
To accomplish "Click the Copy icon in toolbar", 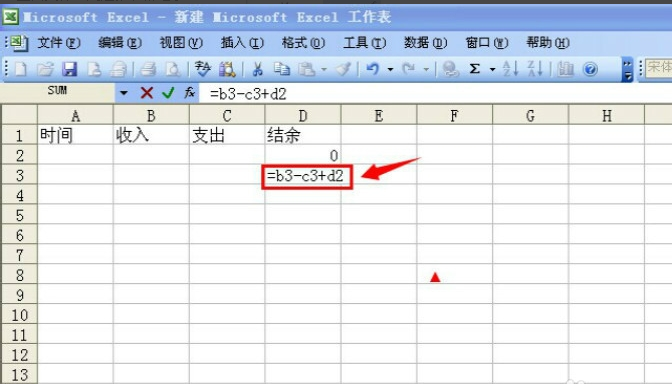I will pos(282,69).
